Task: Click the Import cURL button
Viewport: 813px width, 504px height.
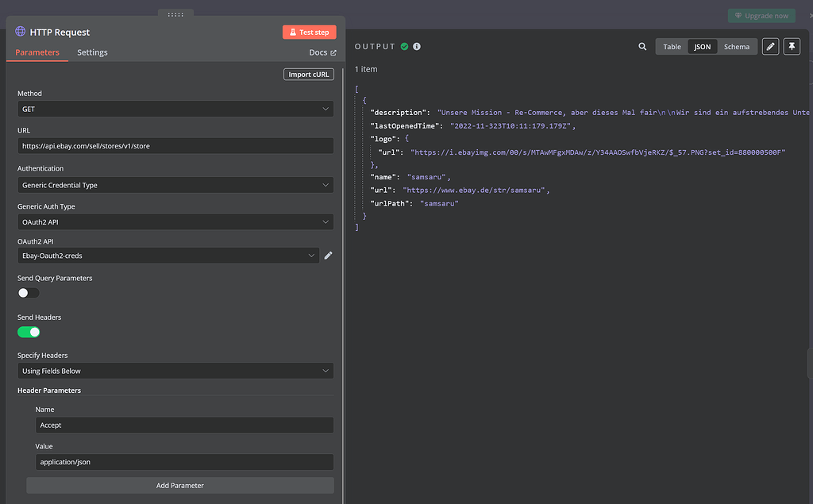Action: pyautogui.click(x=308, y=74)
